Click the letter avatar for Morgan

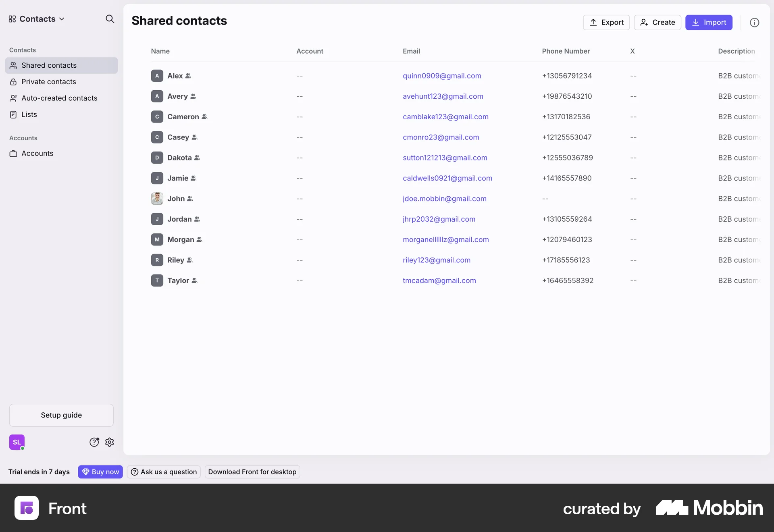click(157, 239)
